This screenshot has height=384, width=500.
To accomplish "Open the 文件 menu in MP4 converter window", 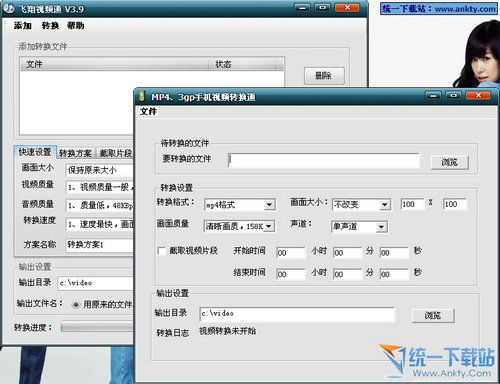I will pos(148,111).
